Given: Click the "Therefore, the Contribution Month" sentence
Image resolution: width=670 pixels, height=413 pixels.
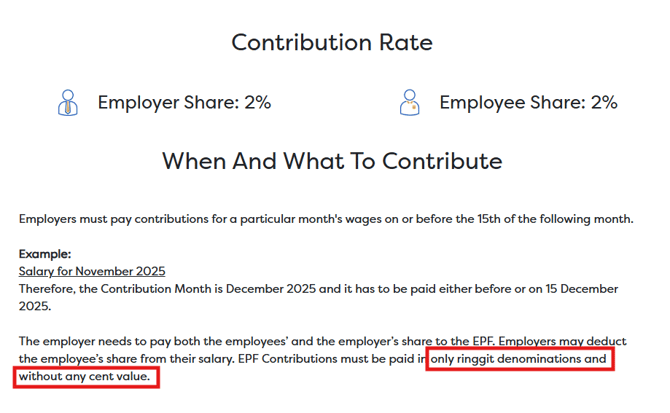Looking at the screenshot, I should (x=200, y=289).
